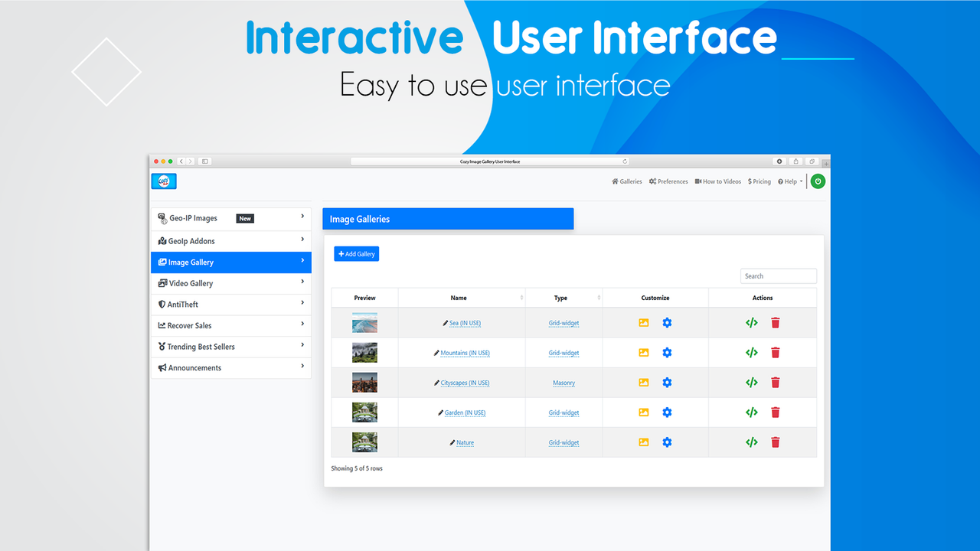Toggle the green power button on the top right
This screenshot has width=980, height=551.
click(x=818, y=181)
